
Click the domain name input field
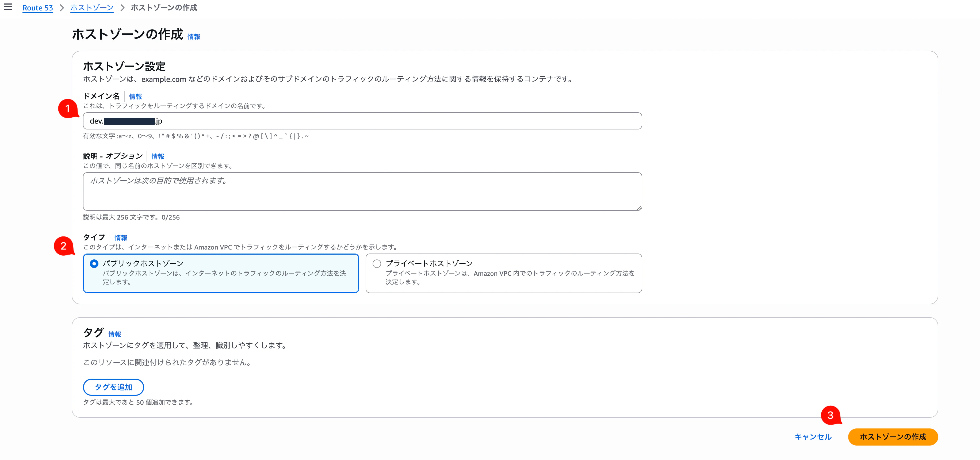tap(362, 121)
